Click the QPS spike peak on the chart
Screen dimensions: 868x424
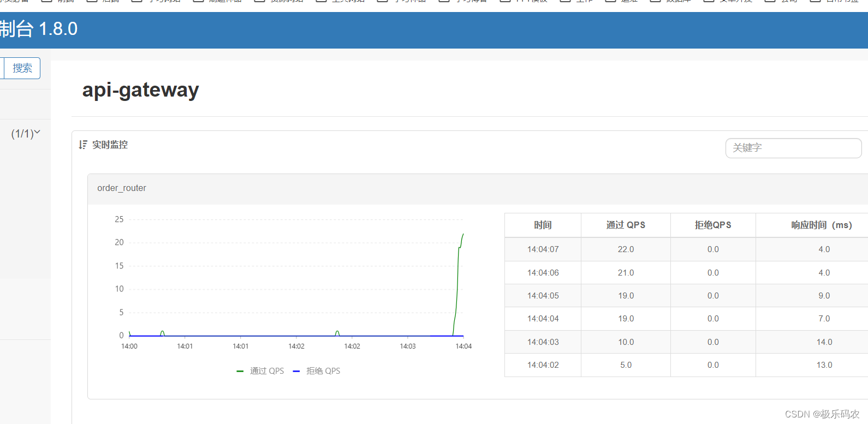click(x=463, y=235)
